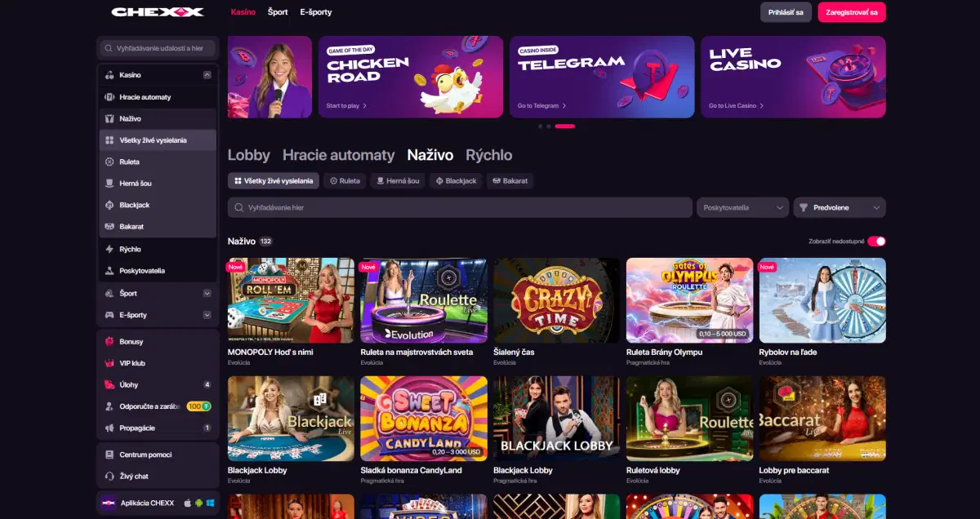Click Start to play on Chicken Road banner
980x519 pixels.
click(x=346, y=106)
